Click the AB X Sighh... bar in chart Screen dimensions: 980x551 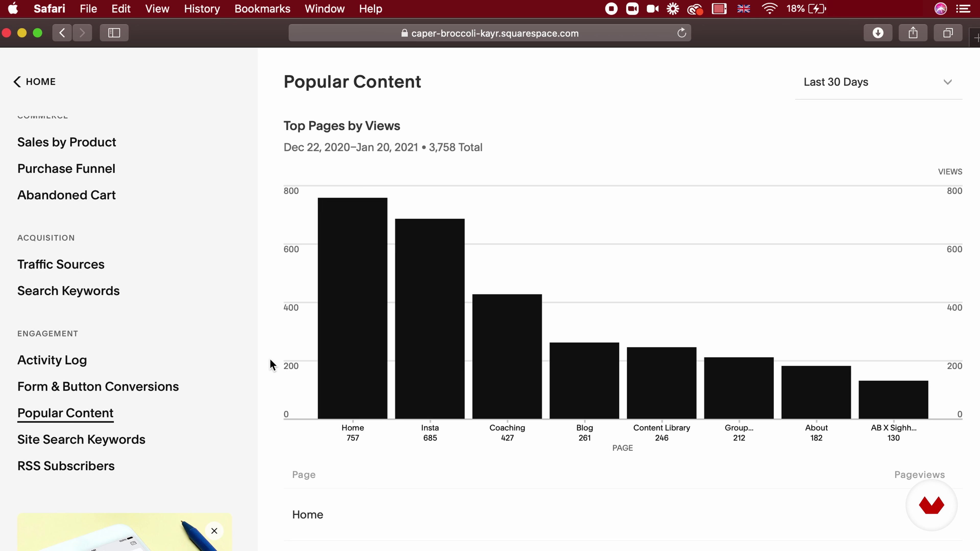[x=893, y=400]
